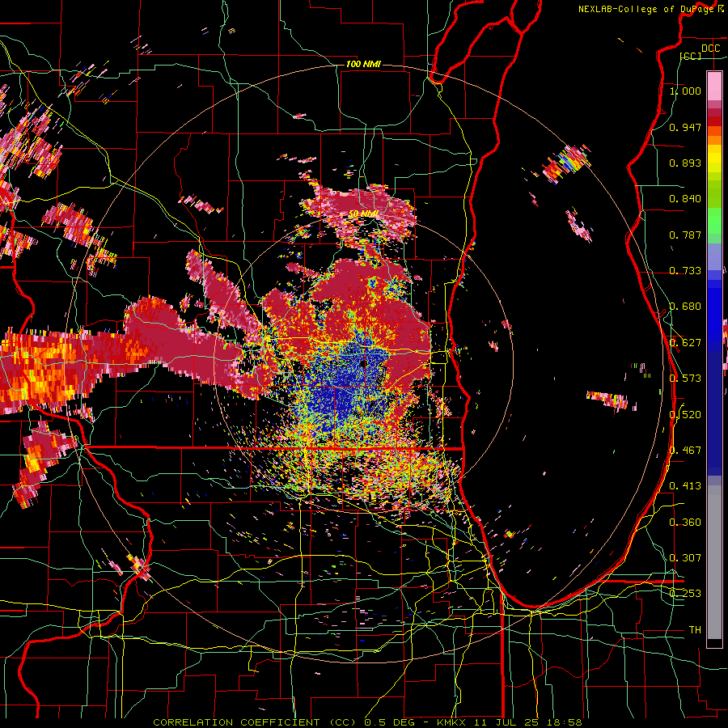Click the 0.253 scale value
Screen dimensions: 728x728
[x=685, y=594]
